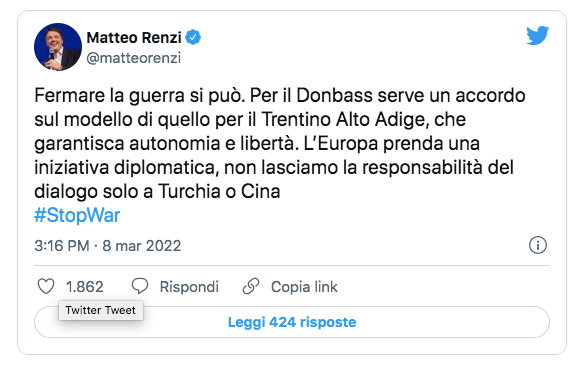Click the "dialogo solo a Turchia o Cina" line
Image resolution: width=583 pixels, height=367 pixels.
click(x=157, y=192)
